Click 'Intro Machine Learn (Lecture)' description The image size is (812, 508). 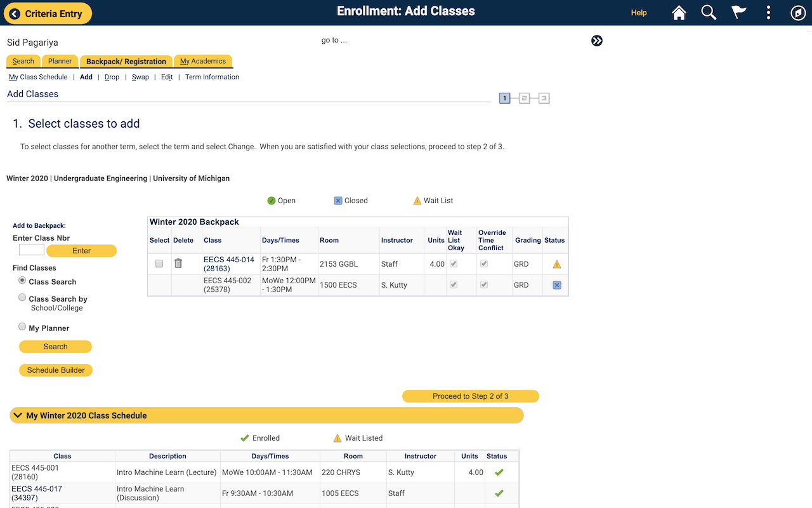click(x=167, y=472)
